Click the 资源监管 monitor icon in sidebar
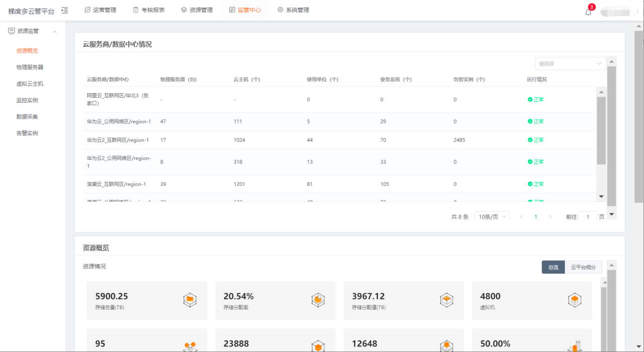The width and height of the screenshot is (644, 352). tap(12, 31)
